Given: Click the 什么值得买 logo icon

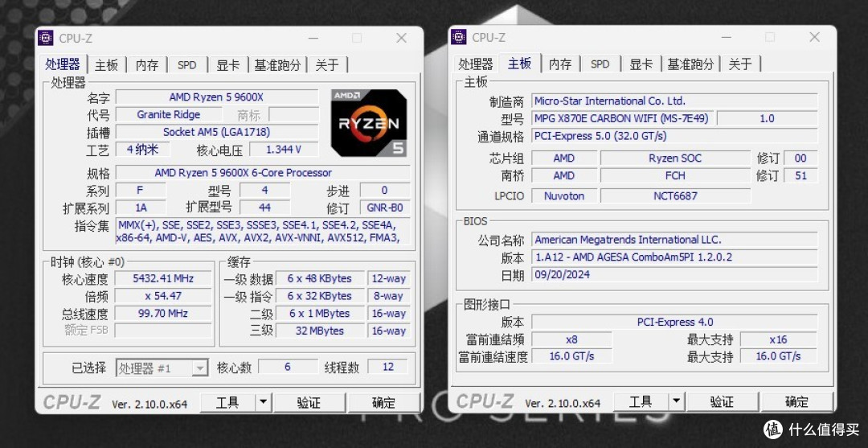Looking at the screenshot, I should pos(773,429).
